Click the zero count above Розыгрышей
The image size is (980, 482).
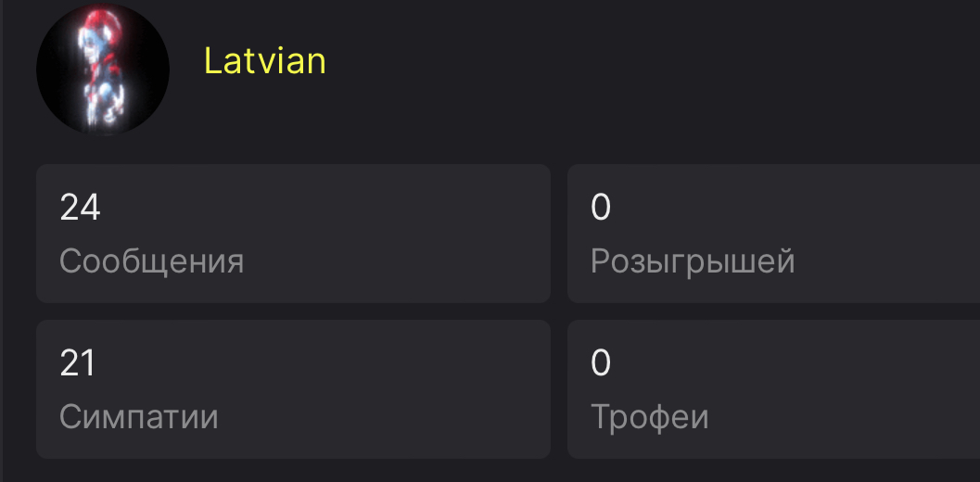click(601, 208)
